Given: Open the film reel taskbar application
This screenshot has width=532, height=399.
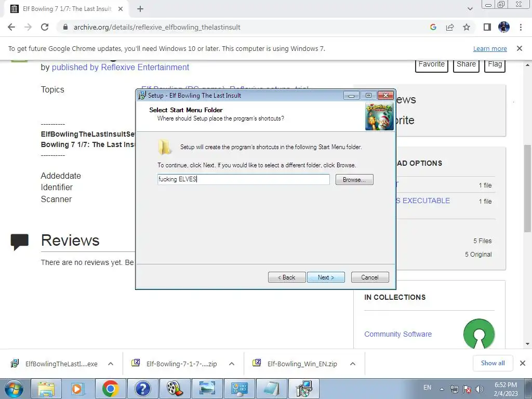Looking at the screenshot, I should 175,389.
